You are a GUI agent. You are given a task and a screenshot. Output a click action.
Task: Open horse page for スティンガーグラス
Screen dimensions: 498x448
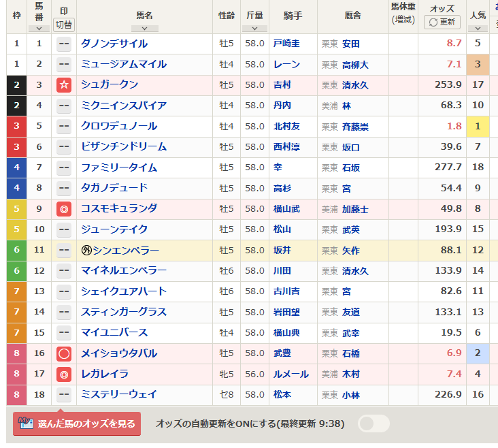(x=124, y=312)
